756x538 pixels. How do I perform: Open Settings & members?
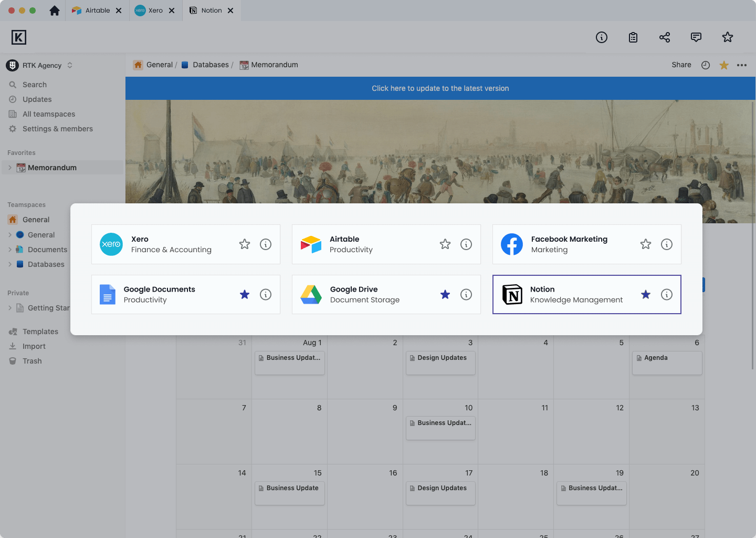58,129
